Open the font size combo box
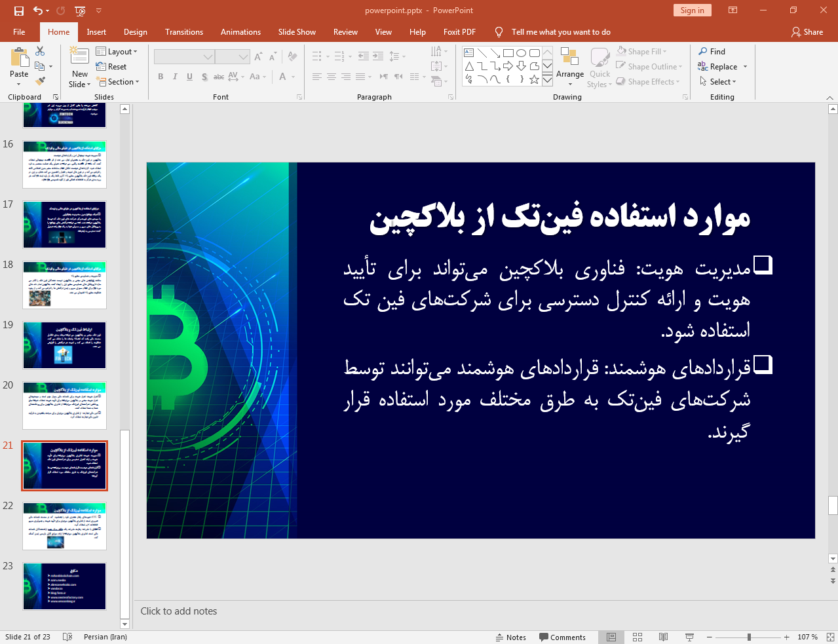The image size is (838, 644). [233, 57]
